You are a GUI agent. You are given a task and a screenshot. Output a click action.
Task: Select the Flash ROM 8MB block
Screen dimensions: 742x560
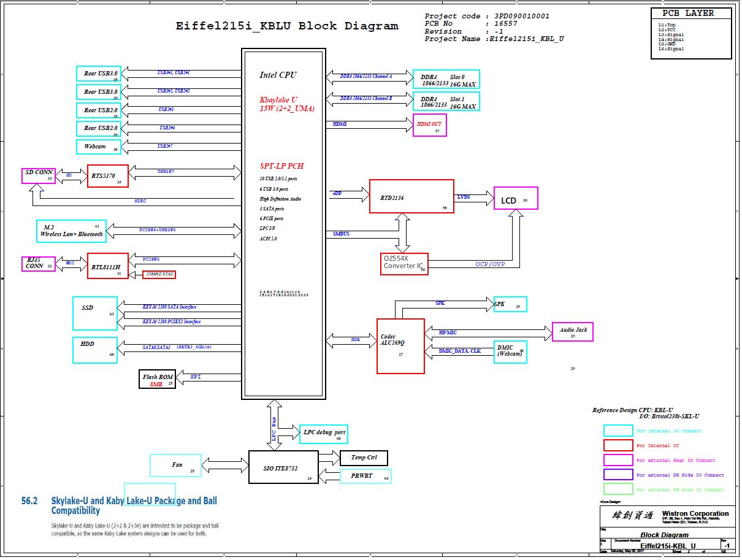[x=158, y=380]
